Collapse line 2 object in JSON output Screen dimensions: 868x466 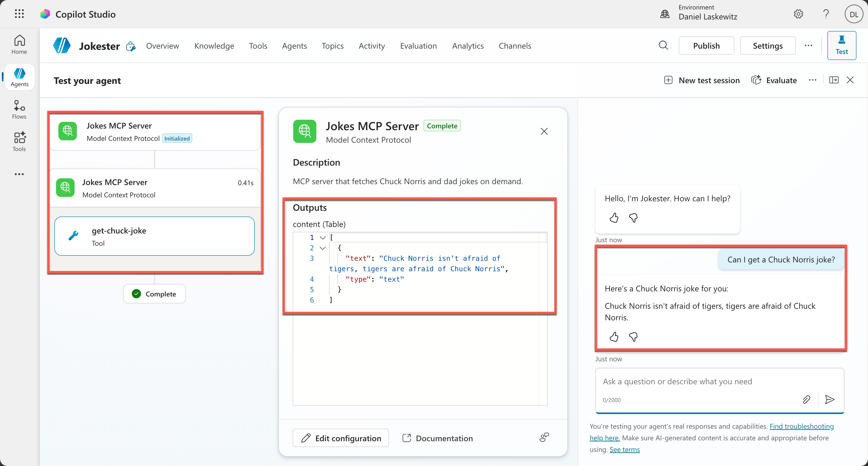click(322, 248)
